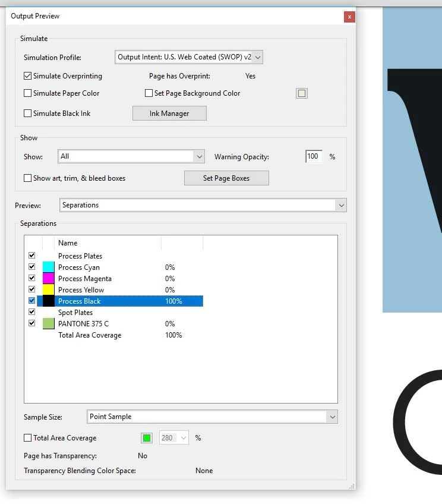
Task: Click the green coverage warning color swatch
Action: tap(147, 438)
